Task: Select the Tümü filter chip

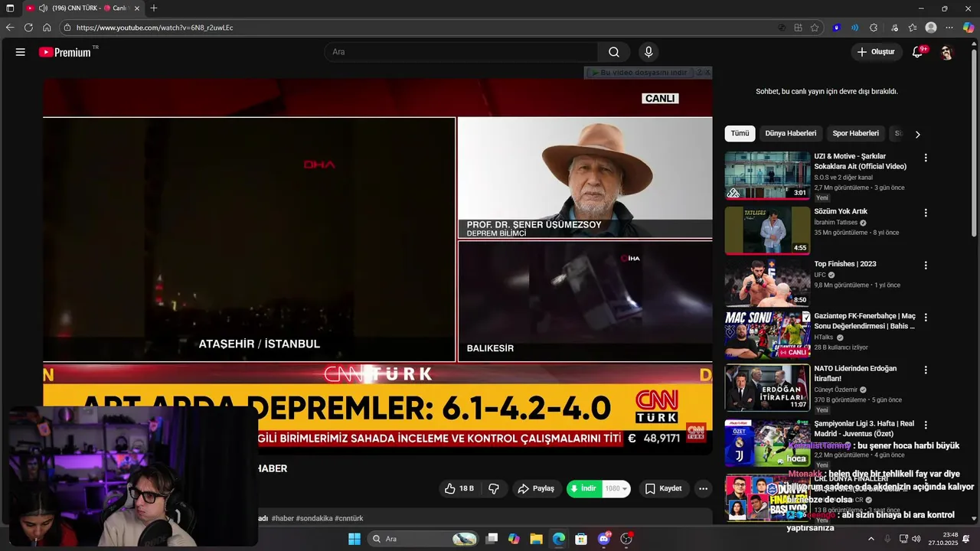Action: 740,133
